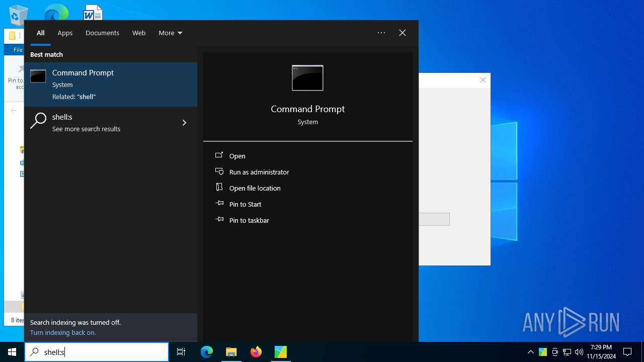The image size is (644, 362).
Task: Switch to the Documents search tab
Action: click(102, 33)
